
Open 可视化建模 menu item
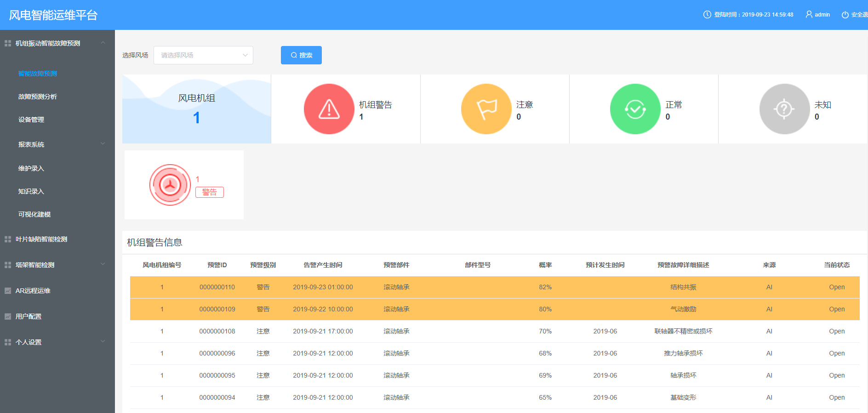(x=34, y=214)
